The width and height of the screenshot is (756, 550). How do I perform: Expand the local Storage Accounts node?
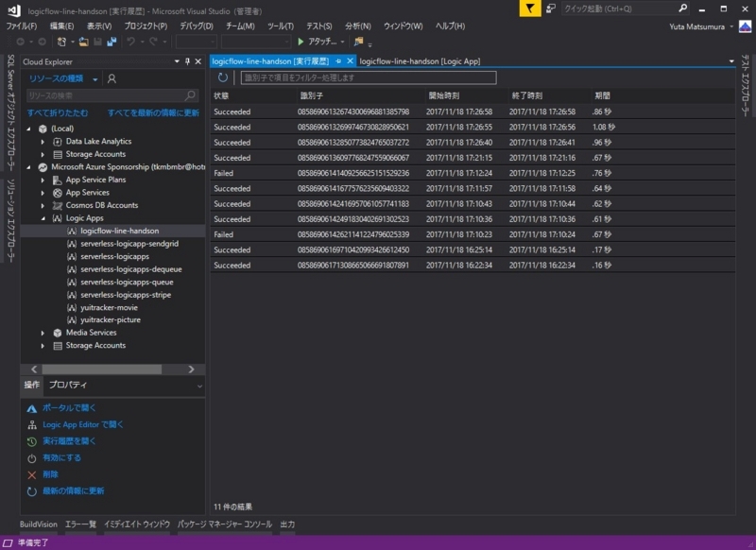pyautogui.click(x=43, y=155)
